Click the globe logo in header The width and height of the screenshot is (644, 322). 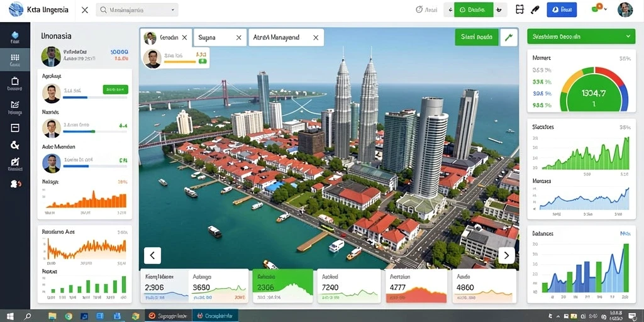tap(16, 9)
